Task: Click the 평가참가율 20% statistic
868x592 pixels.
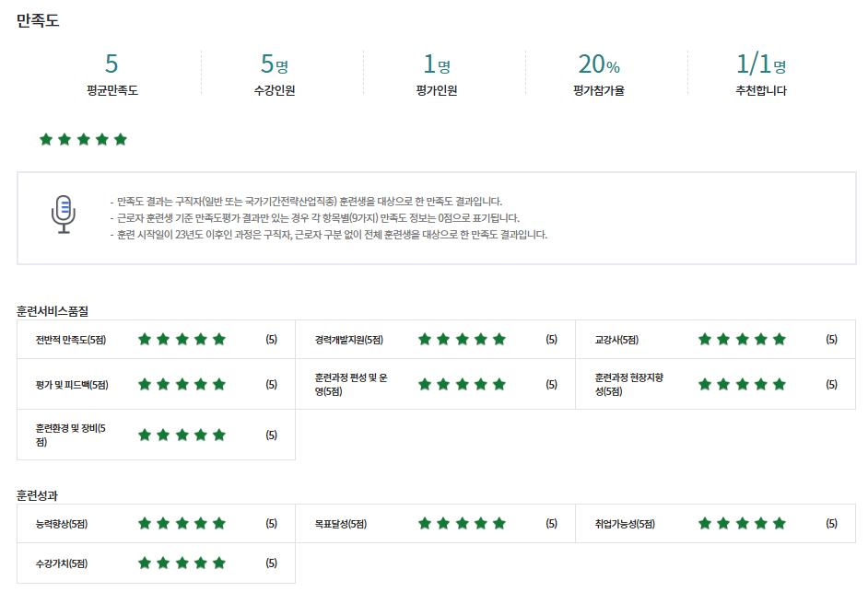Action: tap(599, 64)
